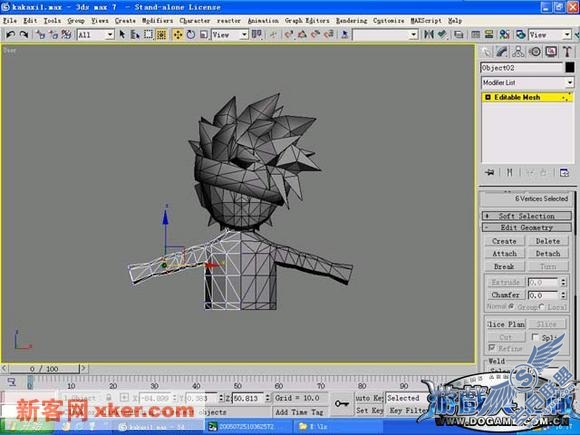Open Select by Name tool
Image resolution: width=580 pixels, height=435 pixels.
[x=135, y=35]
